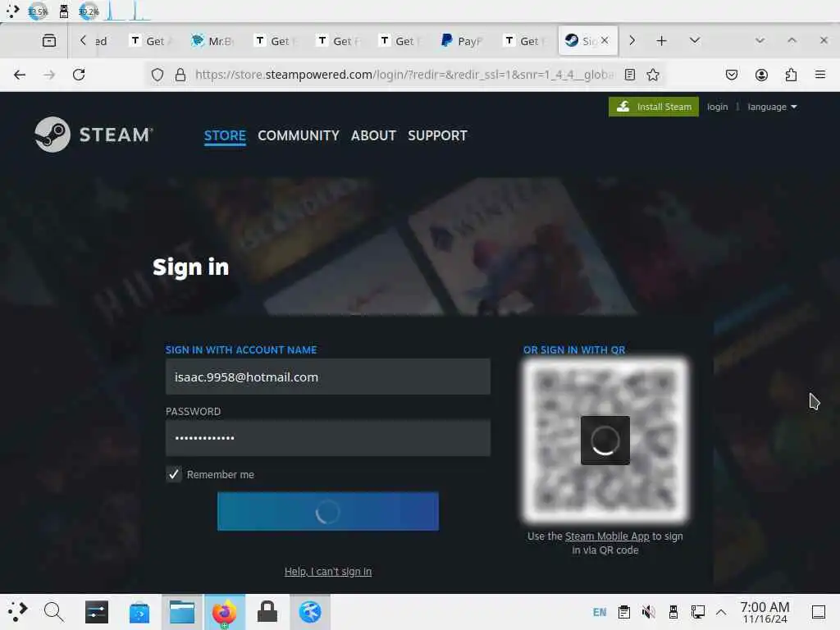This screenshot has height=630, width=840.
Task: Open the taskbar search magnifier
Action: (x=53, y=612)
